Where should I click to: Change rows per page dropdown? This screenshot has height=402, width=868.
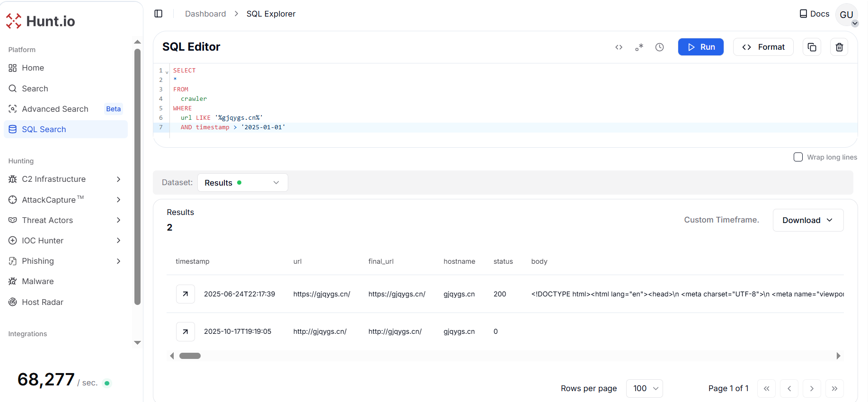(644, 388)
